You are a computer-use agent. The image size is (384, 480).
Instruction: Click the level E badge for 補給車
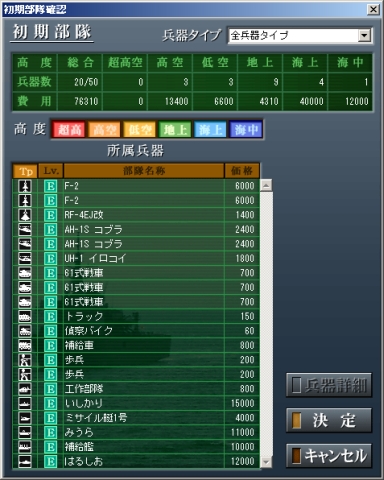[x=51, y=345]
